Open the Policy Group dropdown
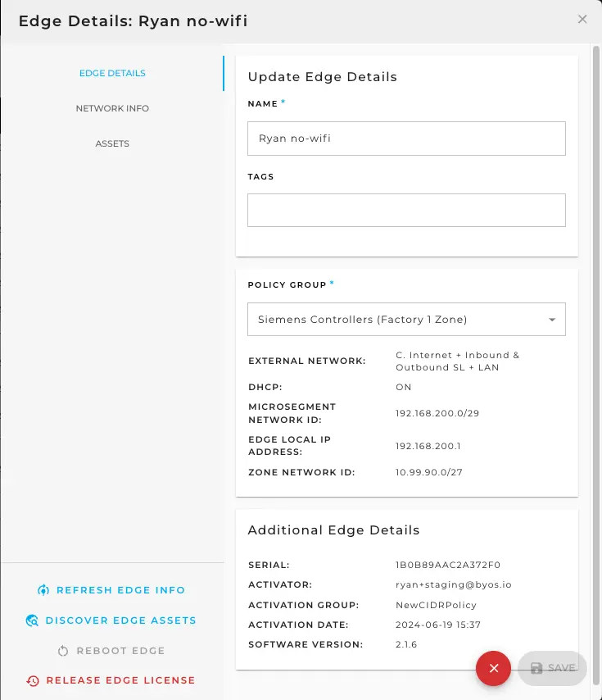This screenshot has width=602, height=700. click(x=406, y=320)
